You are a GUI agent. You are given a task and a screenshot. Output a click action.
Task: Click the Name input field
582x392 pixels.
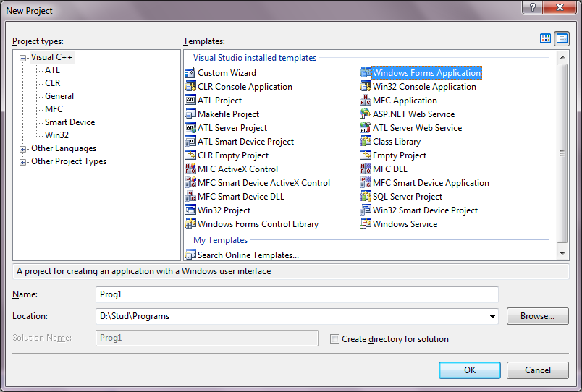(297, 294)
